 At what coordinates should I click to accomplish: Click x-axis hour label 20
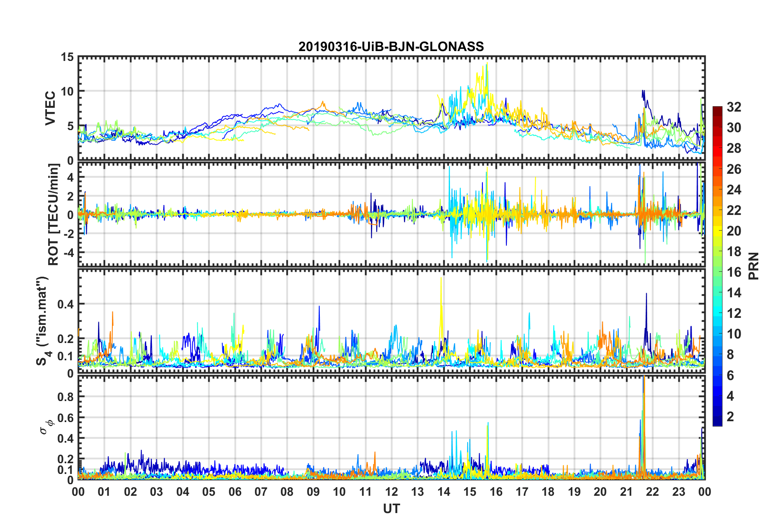600,492
